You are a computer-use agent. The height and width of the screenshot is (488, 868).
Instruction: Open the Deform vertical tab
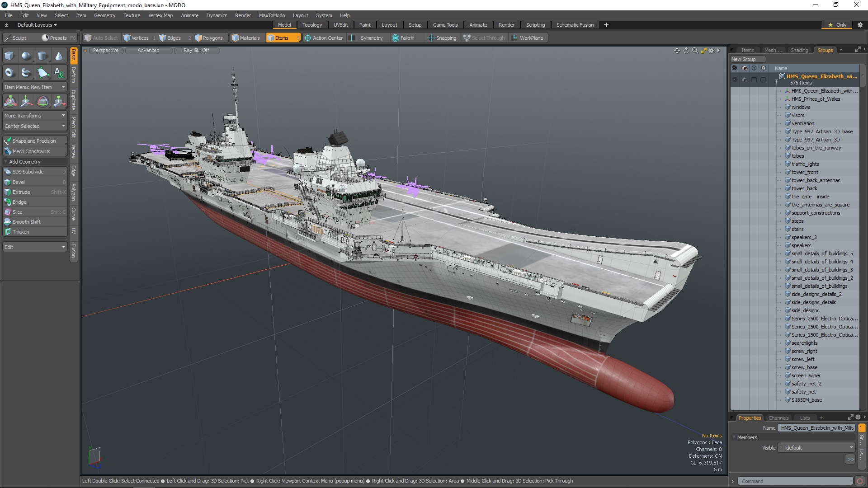74,75
